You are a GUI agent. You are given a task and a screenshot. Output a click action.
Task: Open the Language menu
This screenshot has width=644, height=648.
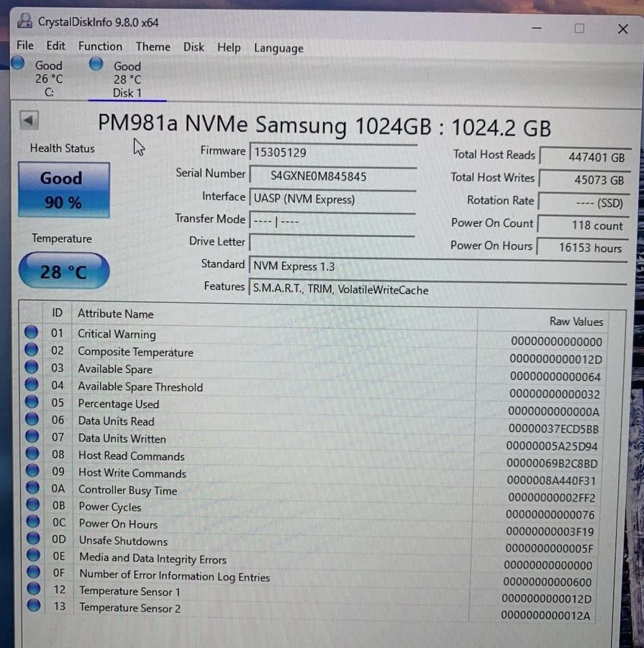coord(278,48)
